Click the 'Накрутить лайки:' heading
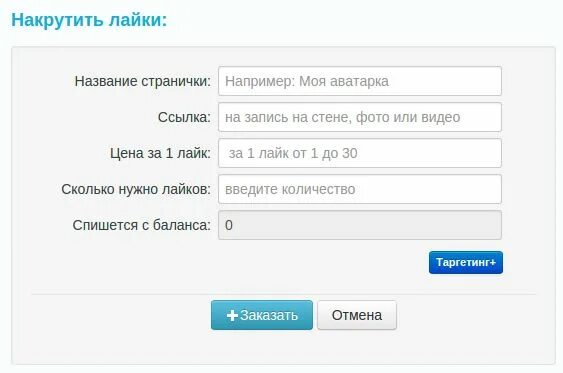 (x=89, y=20)
